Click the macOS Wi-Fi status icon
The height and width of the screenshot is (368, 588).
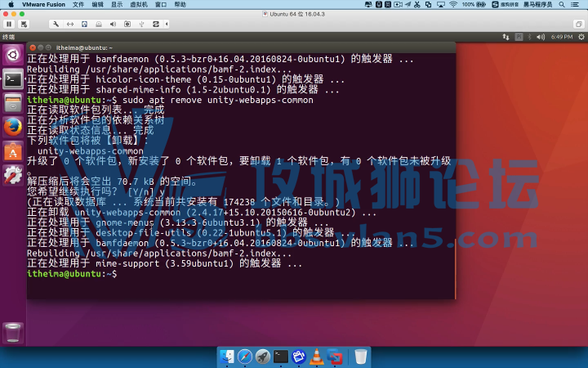[x=453, y=5]
